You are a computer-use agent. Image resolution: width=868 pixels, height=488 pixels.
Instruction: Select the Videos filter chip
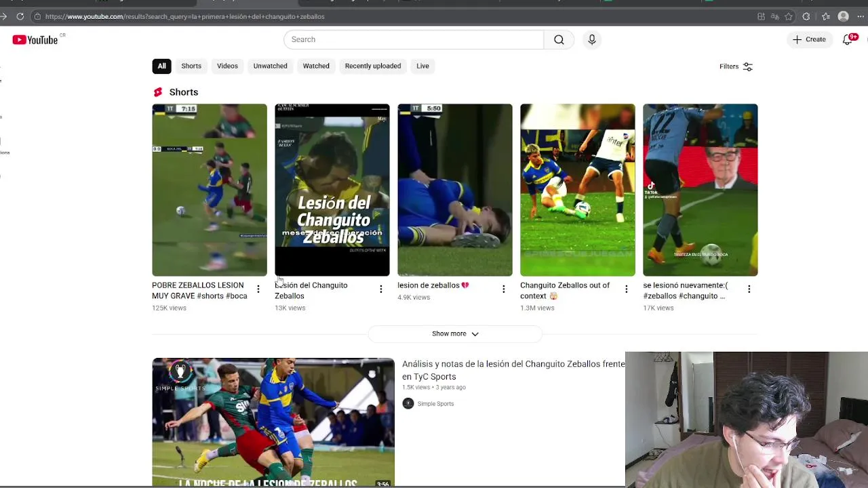click(227, 66)
